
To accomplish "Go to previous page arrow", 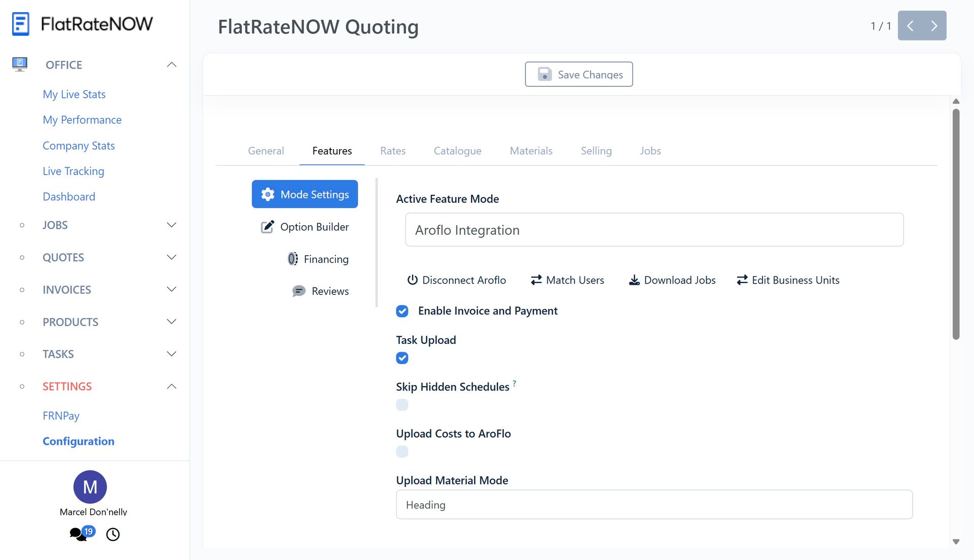I will [910, 25].
